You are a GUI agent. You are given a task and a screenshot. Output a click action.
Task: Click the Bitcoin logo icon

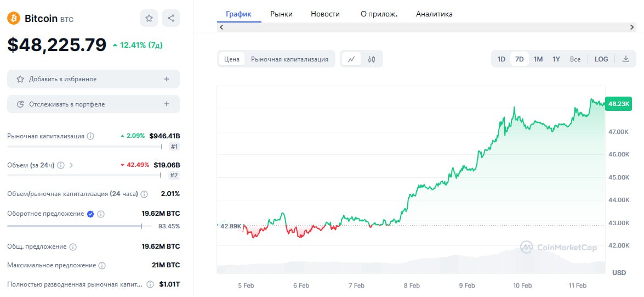(14, 18)
